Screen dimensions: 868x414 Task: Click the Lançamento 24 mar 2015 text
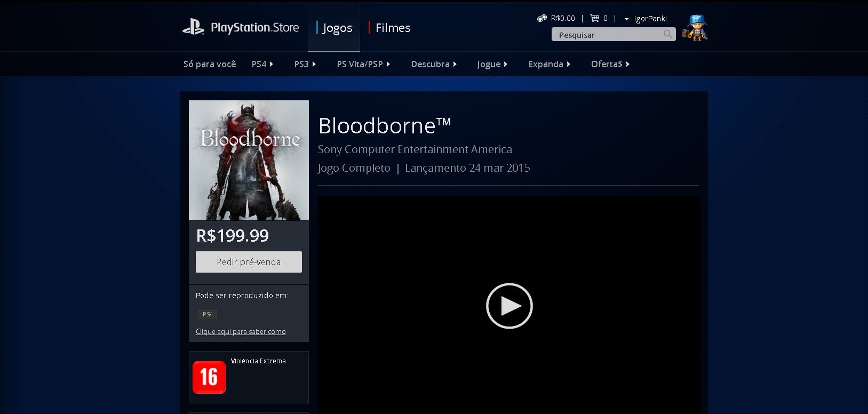pos(468,168)
